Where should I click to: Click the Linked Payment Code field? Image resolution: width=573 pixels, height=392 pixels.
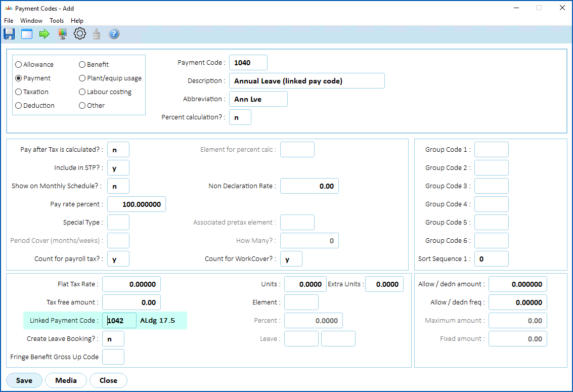(x=119, y=320)
